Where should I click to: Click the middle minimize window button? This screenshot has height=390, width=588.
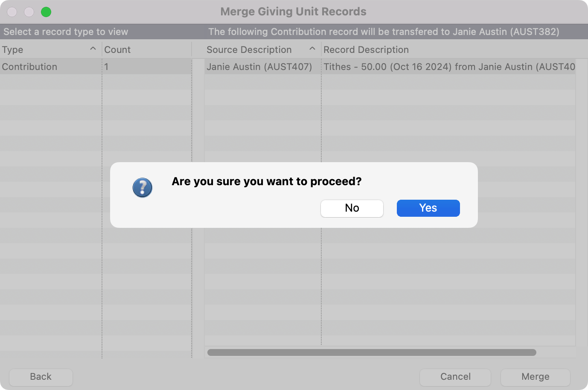(x=29, y=12)
